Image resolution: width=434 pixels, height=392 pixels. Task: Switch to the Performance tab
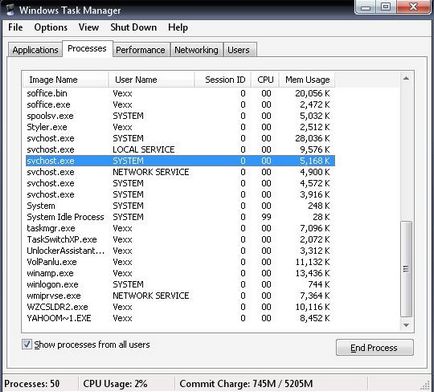coord(140,50)
